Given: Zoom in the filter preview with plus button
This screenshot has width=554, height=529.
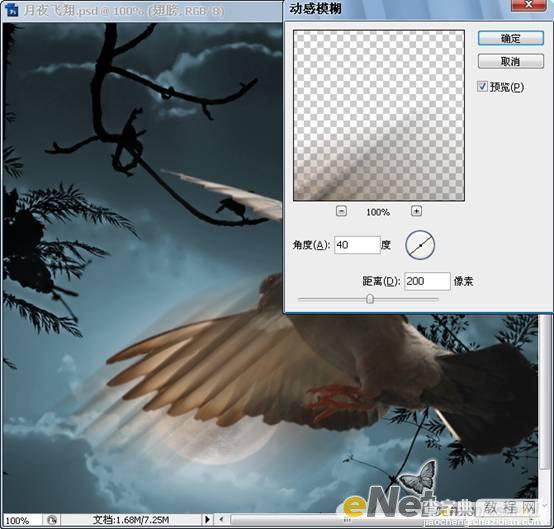Looking at the screenshot, I should (416, 211).
